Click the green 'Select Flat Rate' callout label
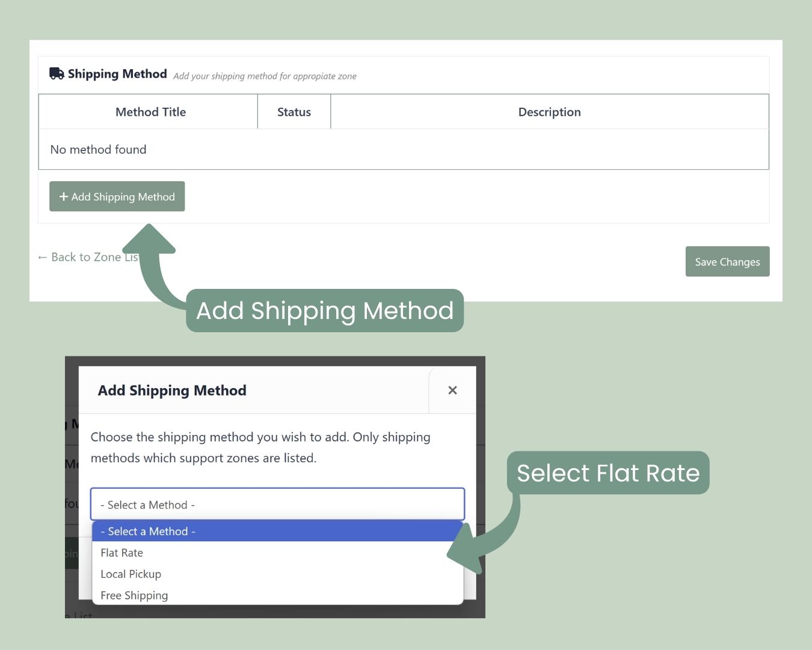This screenshot has width=812, height=650. click(608, 473)
